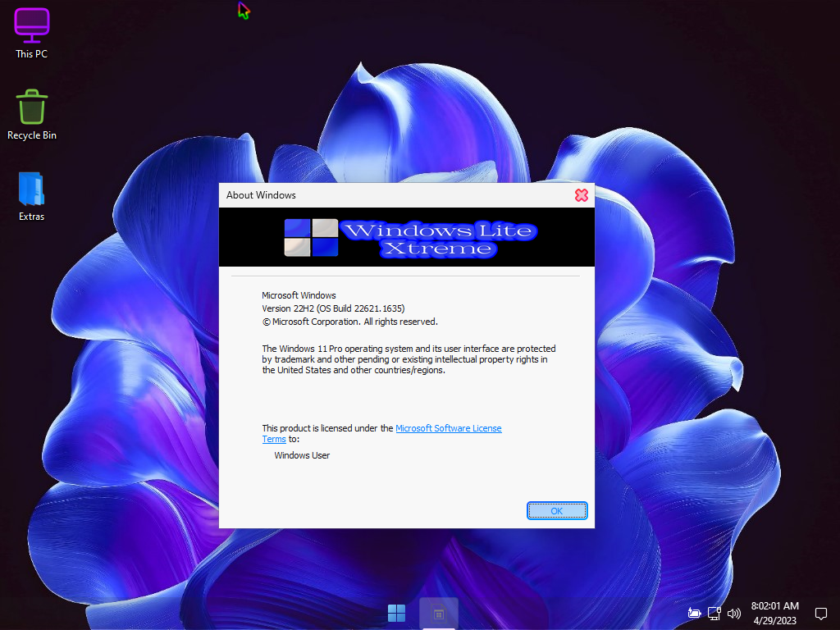Select the Extras folder on desktop

pos(32,196)
